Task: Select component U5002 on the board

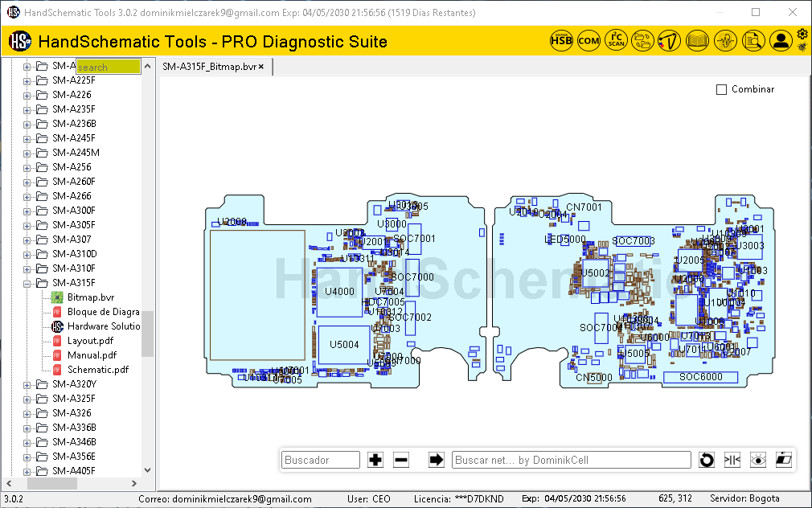Action: (595, 273)
